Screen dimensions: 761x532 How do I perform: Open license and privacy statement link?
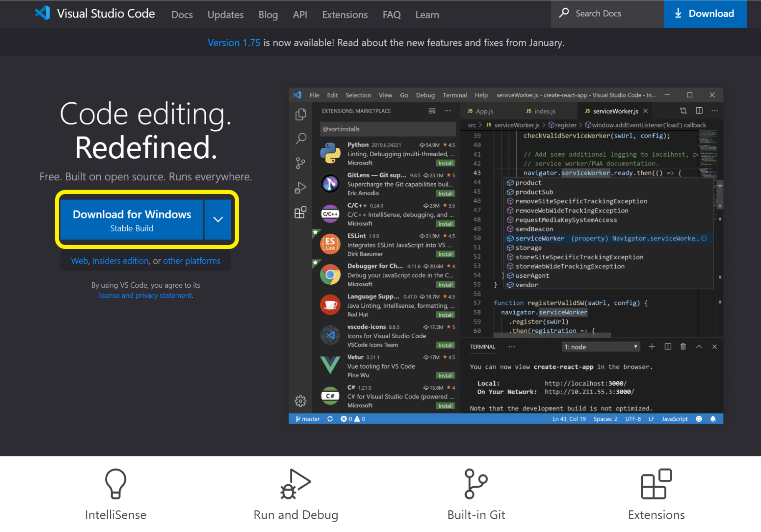145,295
